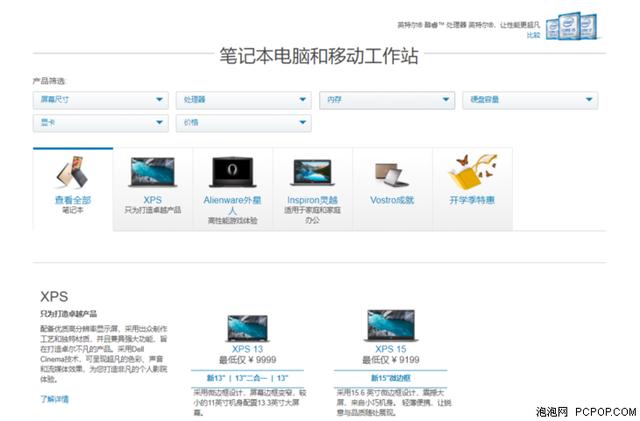The height and width of the screenshot is (421, 640).
Task: Click the bold 只为打造卓越产品 subtitle in XPS section
Action: pos(69,314)
